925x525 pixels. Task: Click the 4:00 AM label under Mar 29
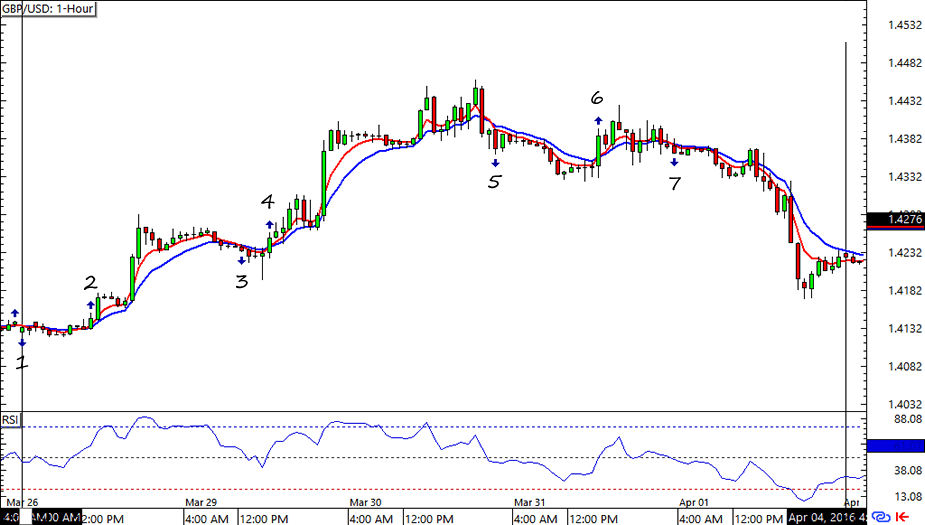pyautogui.click(x=206, y=519)
